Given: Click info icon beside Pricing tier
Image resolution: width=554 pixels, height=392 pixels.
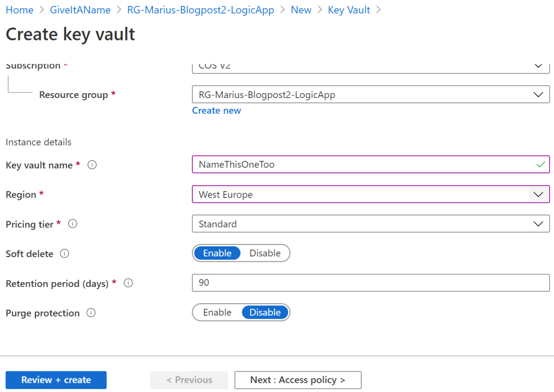Looking at the screenshot, I should tap(73, 224).
